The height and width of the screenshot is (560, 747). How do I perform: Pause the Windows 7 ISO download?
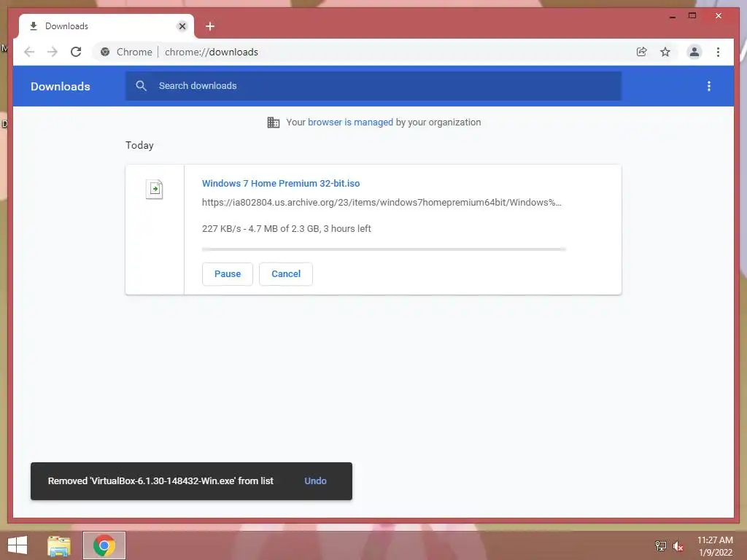pyautogui.click(x=228, y=274)
